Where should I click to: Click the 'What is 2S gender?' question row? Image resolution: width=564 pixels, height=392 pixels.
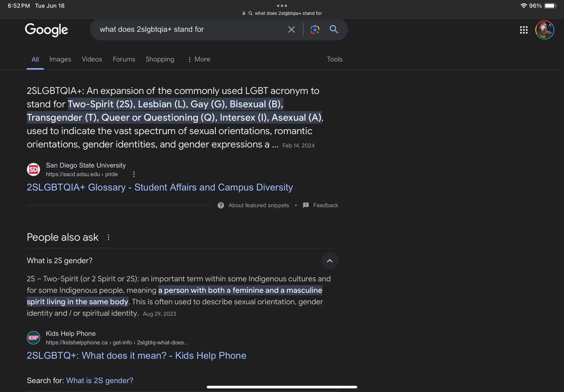pos(182,261)
